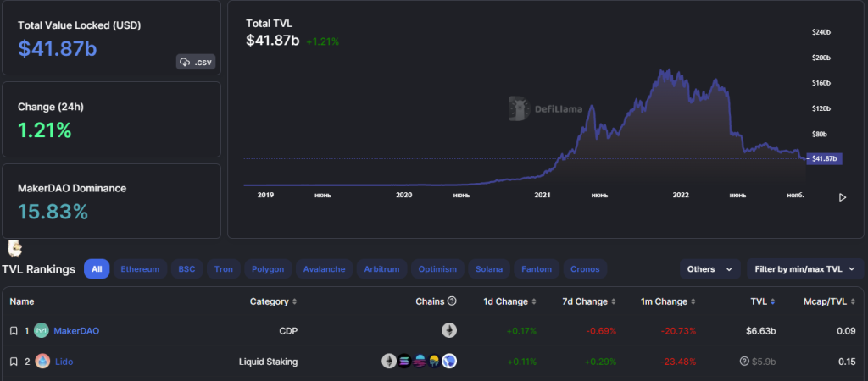Filter rankings by Fantom

click(537, 269)
